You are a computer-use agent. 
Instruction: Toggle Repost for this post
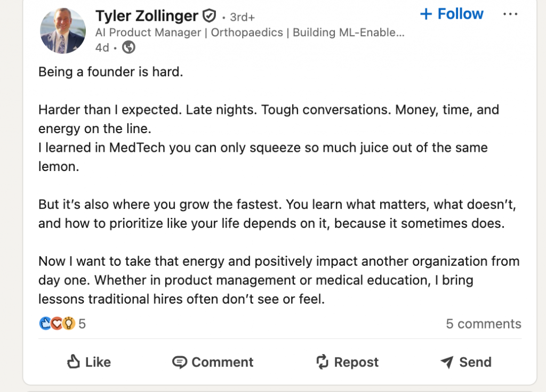(347, 362)
